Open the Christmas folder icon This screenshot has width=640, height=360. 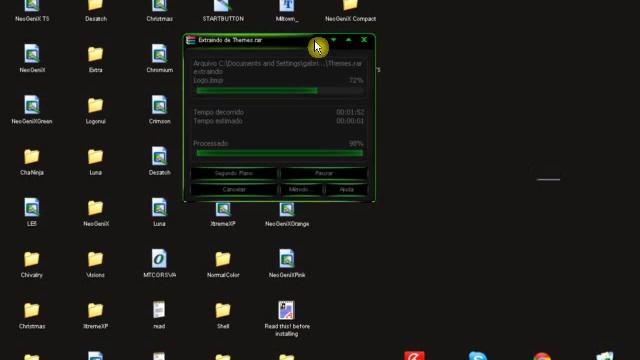(x=32, y=311)
